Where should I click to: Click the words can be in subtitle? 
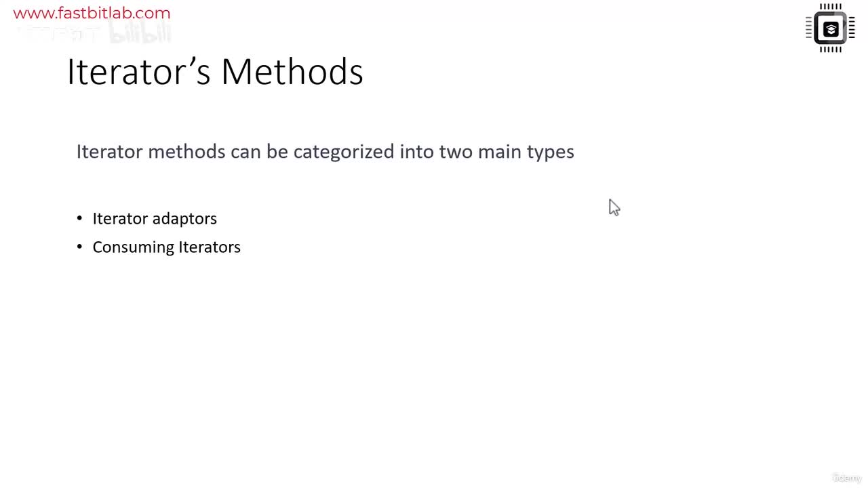(x=259, y=151)
